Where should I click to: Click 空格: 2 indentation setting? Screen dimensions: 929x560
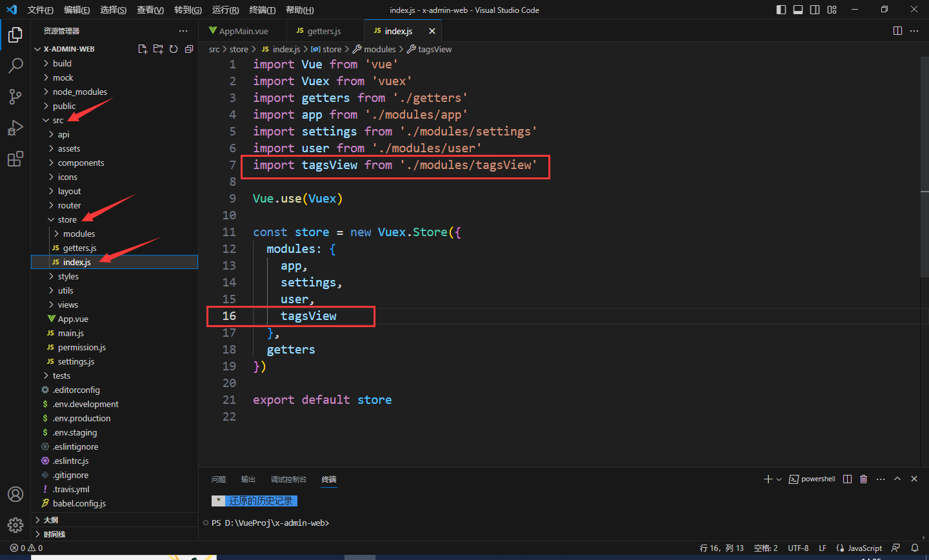point(766,548)
